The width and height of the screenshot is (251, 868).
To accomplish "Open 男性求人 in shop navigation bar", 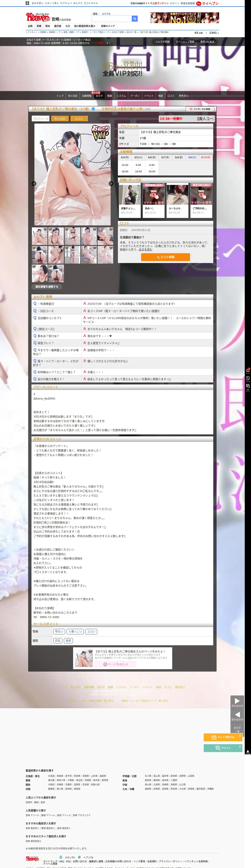I will pos(183,96).
